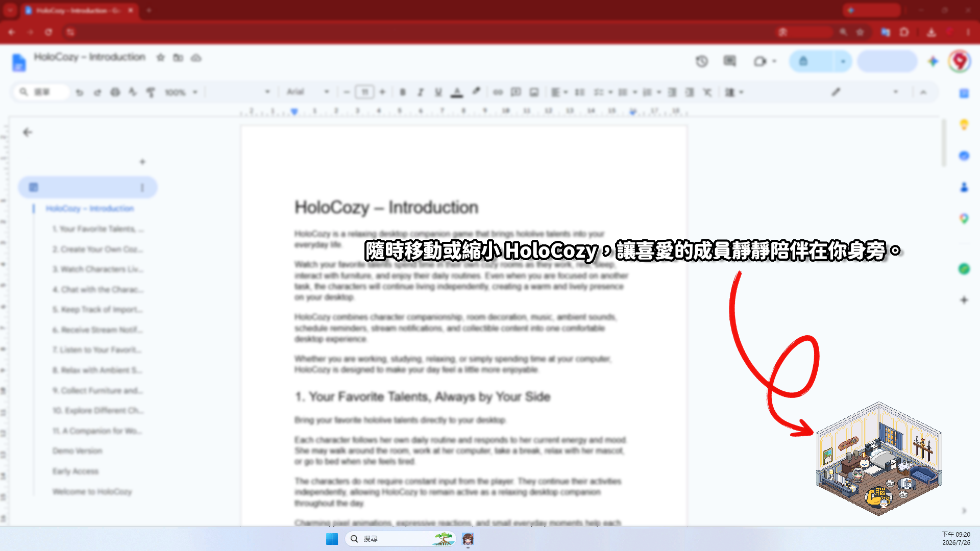Add a document tab with plus button

click(142, 162)
